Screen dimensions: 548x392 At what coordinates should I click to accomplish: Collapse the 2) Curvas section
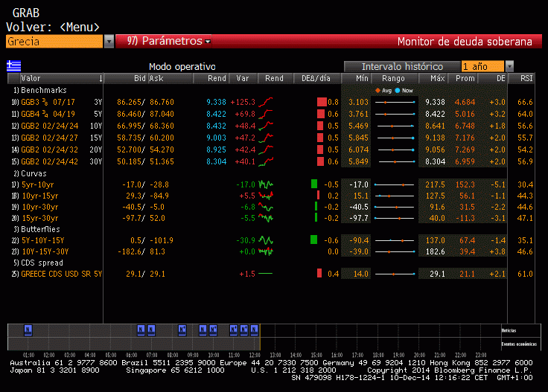(30, 173)
